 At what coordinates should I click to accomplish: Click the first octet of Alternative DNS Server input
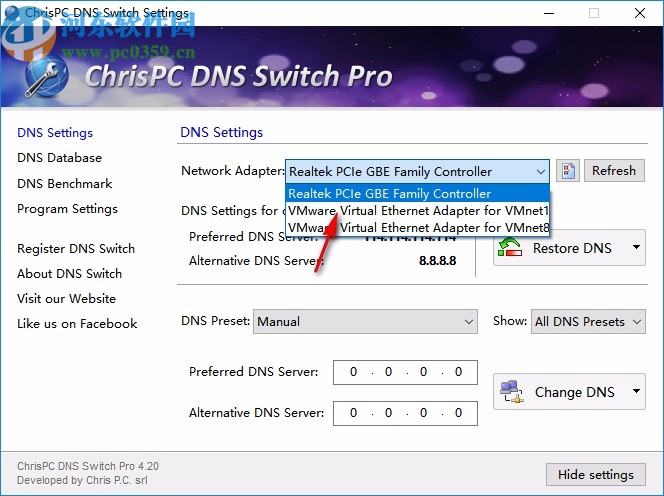[353, 413]
